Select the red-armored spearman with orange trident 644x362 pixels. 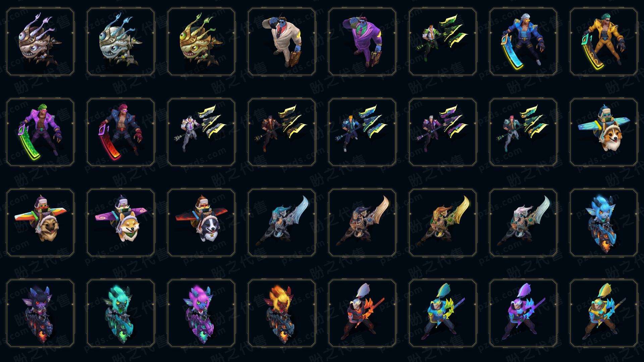[362, 313]
